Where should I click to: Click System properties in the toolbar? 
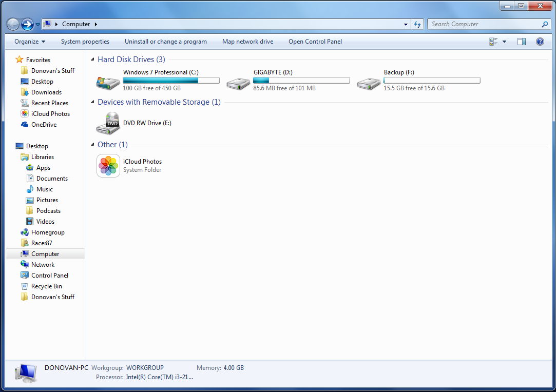(85, 42)
